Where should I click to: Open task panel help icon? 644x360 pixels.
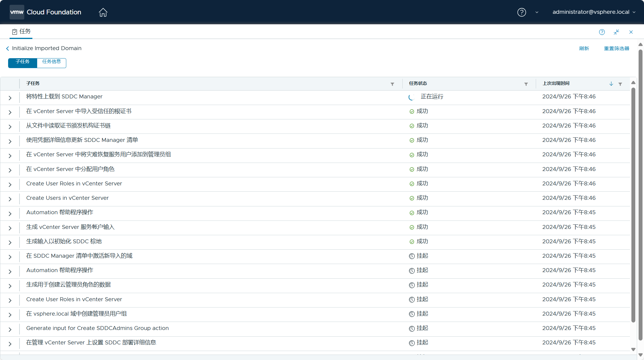[x=602, y=32]
